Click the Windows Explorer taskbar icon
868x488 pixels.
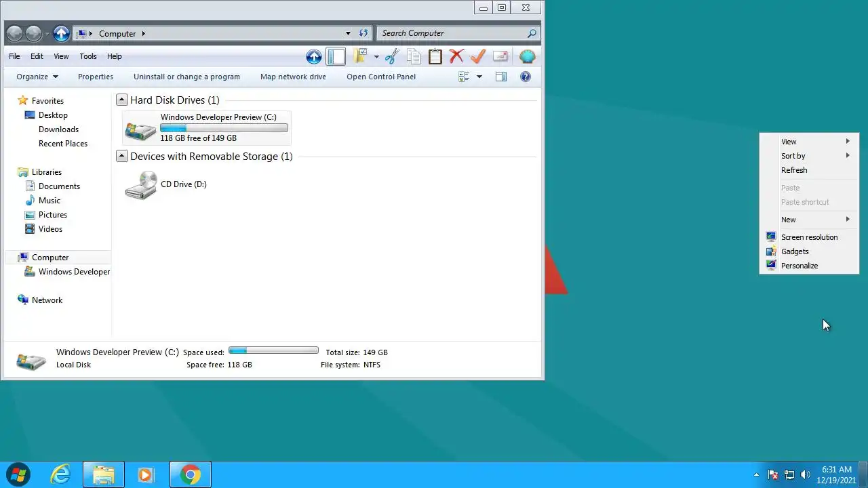(x=104, y=474)
